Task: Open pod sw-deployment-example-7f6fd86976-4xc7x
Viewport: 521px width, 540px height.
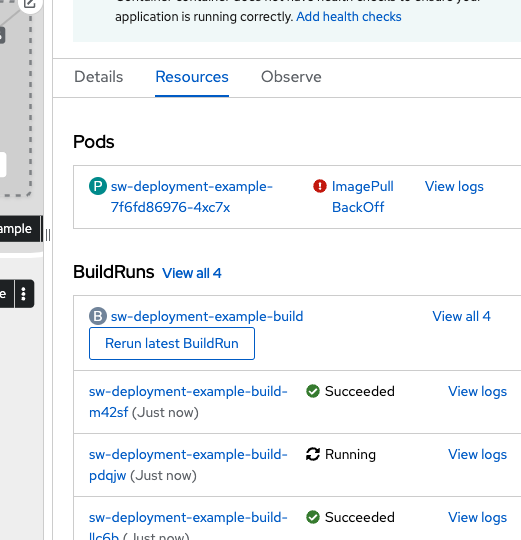Action: tap(191, 197)
